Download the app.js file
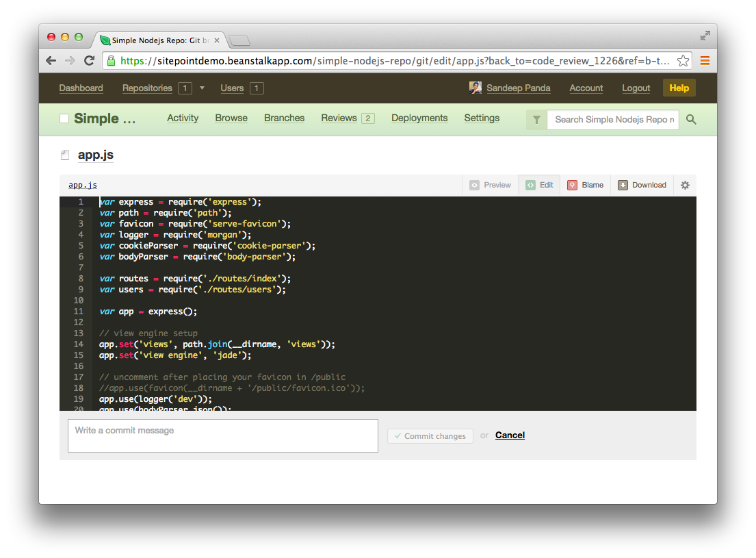 [x=642, y=185]
